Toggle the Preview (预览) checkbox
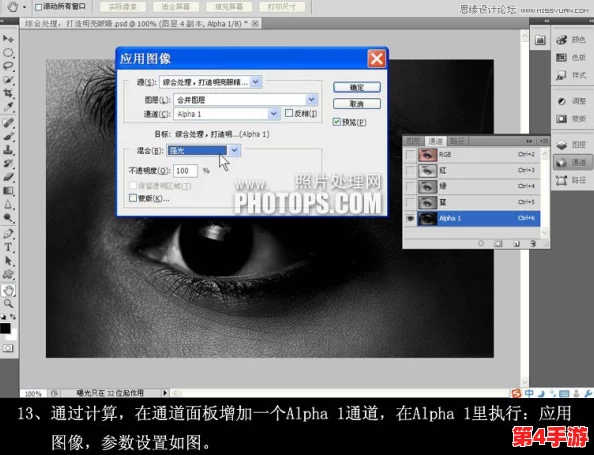594x455 pixels. [x=336, y=122]
